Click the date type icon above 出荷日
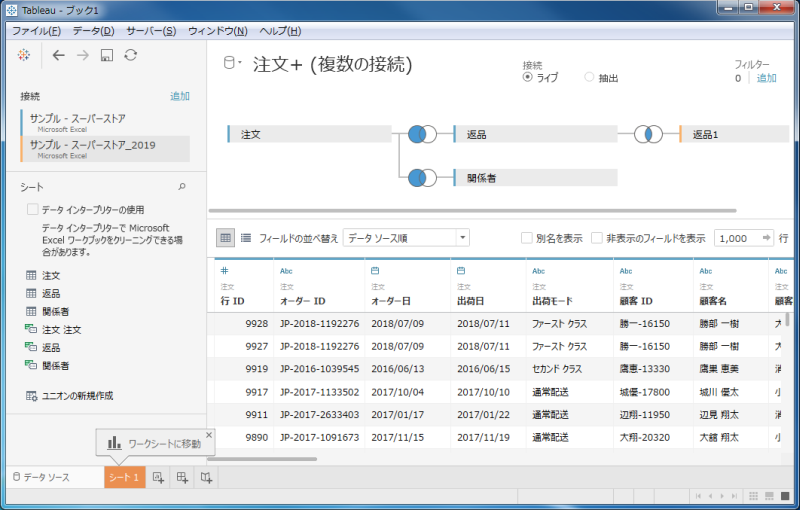800x510 pixels. pyautogui.click(x=461, y=270)
